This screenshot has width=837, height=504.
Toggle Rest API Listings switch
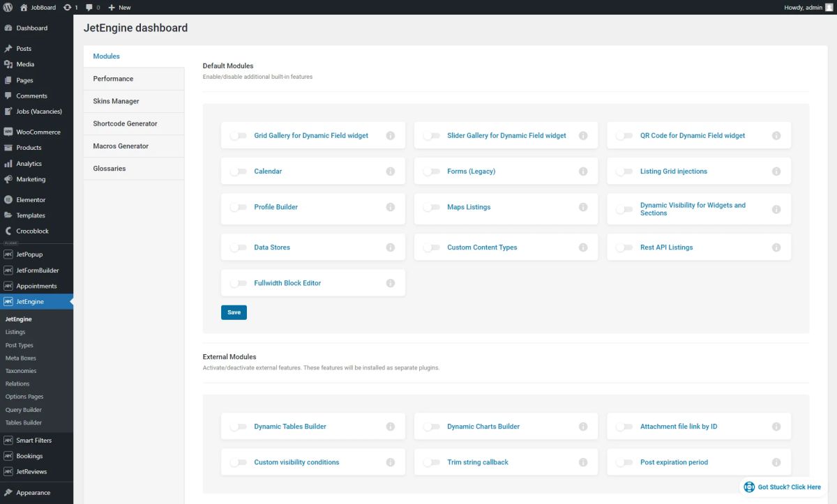[624, 247]
